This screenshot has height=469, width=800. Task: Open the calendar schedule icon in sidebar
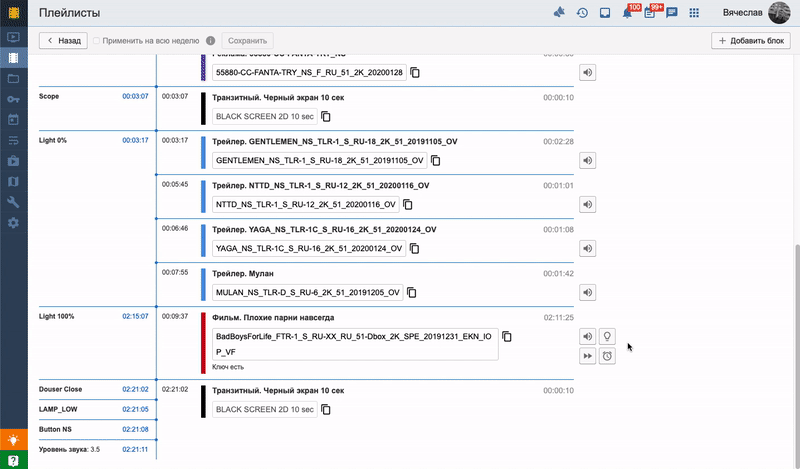point(14,120)
